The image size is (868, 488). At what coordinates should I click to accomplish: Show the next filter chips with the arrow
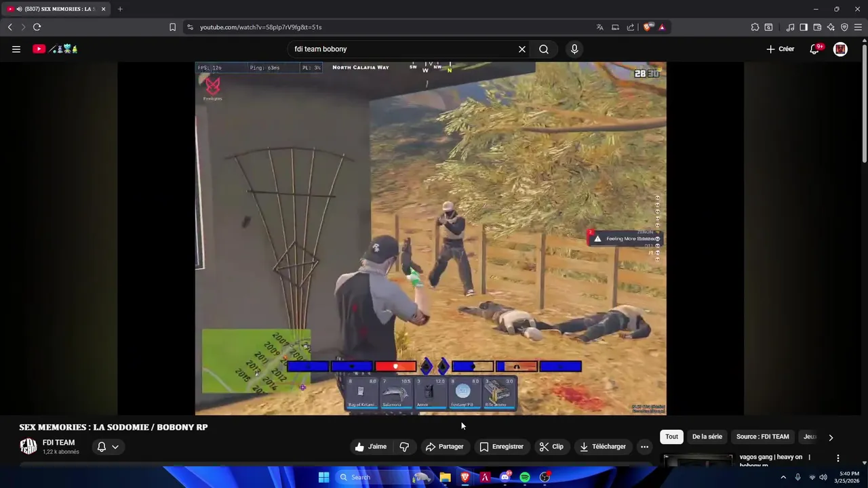[x=831, y=437]
